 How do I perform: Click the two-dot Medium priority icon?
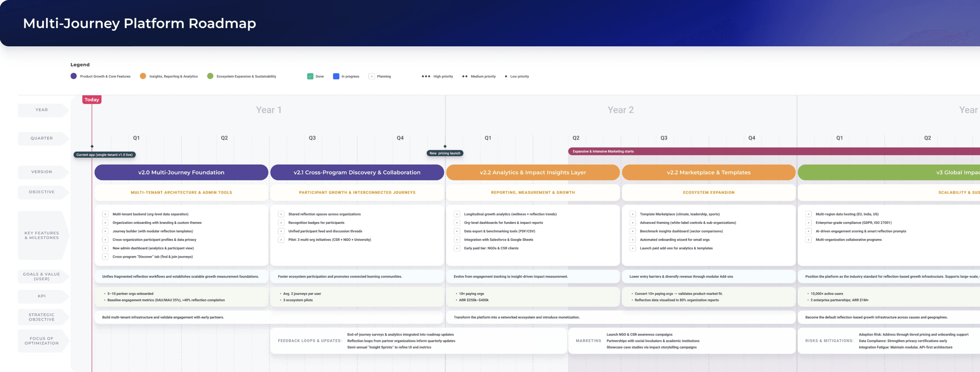[465, 76]
